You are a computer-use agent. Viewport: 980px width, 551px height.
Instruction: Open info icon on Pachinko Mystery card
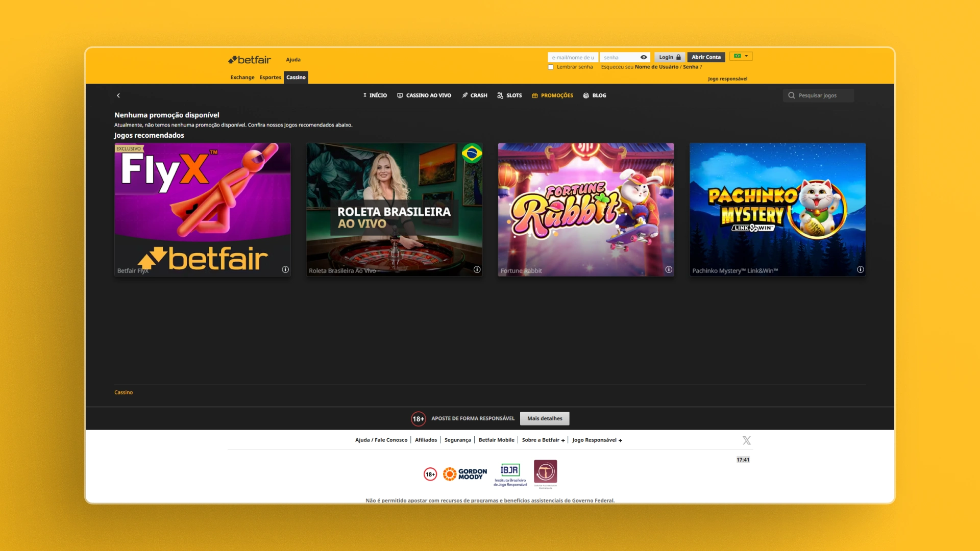[860, 269]
